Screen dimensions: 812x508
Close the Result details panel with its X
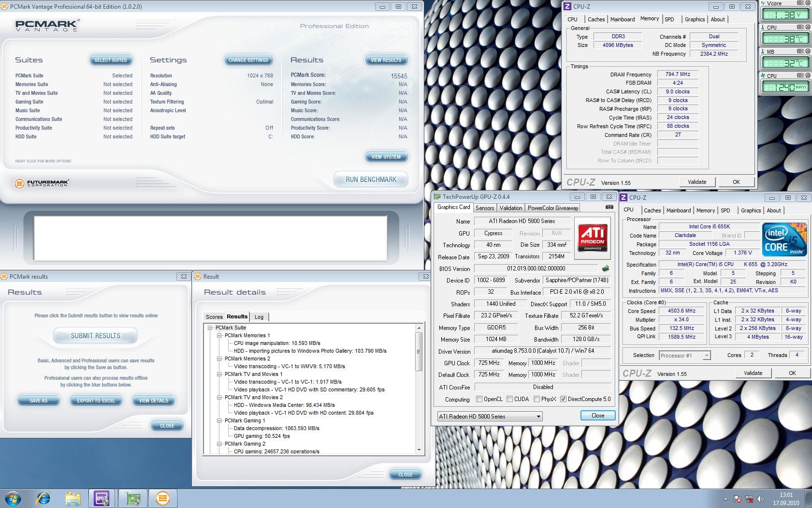(x=426, y=276)
